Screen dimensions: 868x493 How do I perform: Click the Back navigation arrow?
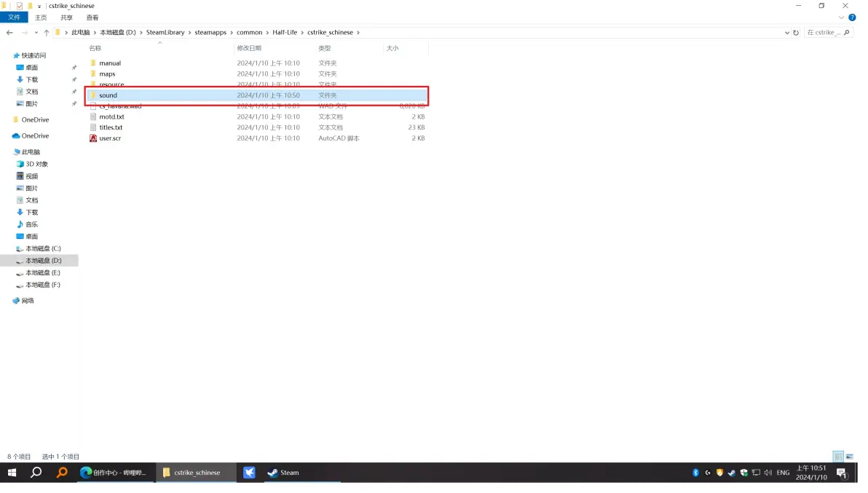point(9,33)
